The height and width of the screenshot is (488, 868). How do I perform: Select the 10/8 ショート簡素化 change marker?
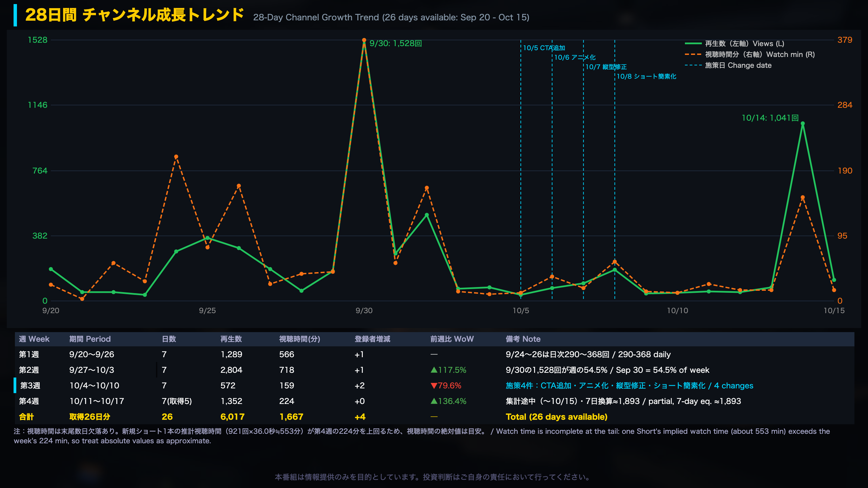(x=646, y=77)
